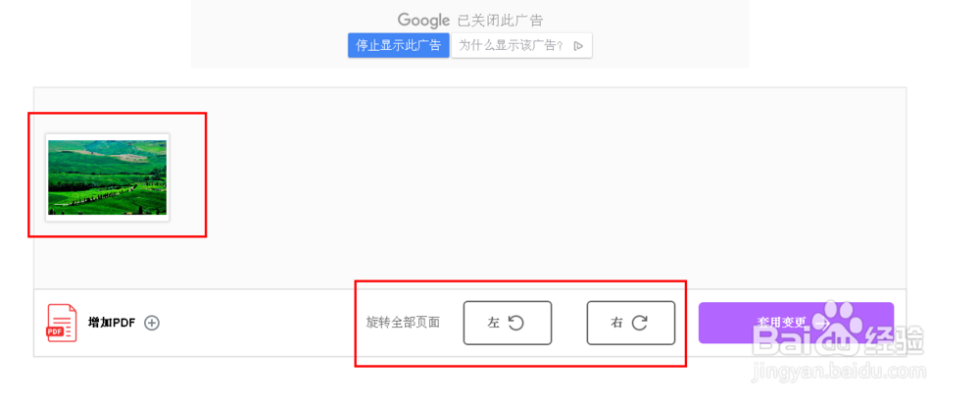
Task: Open 为什么显示该广告? explanation
Action: (x=521, y=46)
